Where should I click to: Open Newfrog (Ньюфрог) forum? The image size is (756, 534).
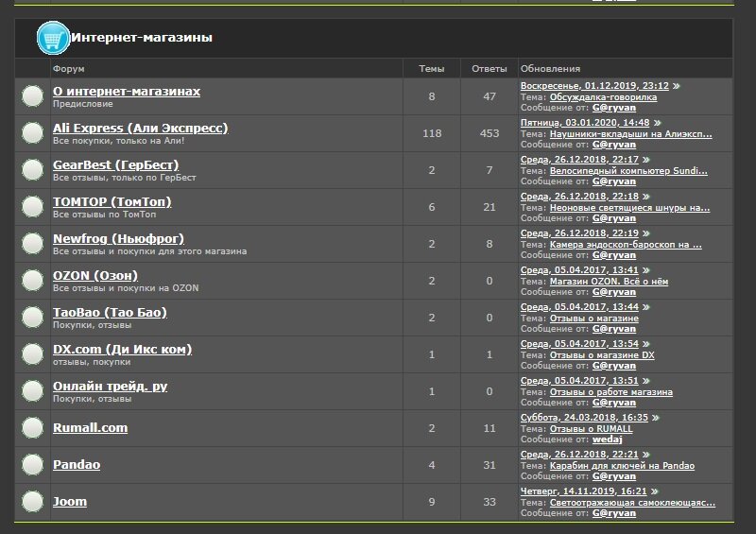pyautogui.click(x=119, y=239)
